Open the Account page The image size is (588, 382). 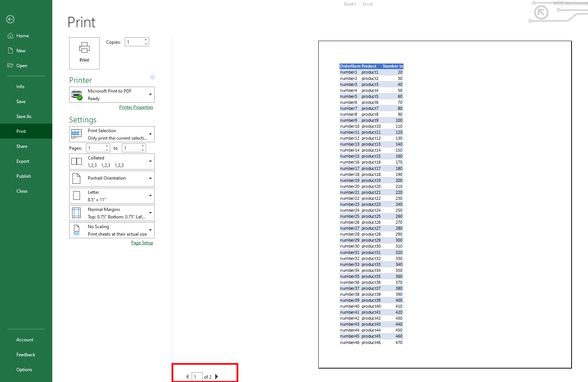click(26, 340)
